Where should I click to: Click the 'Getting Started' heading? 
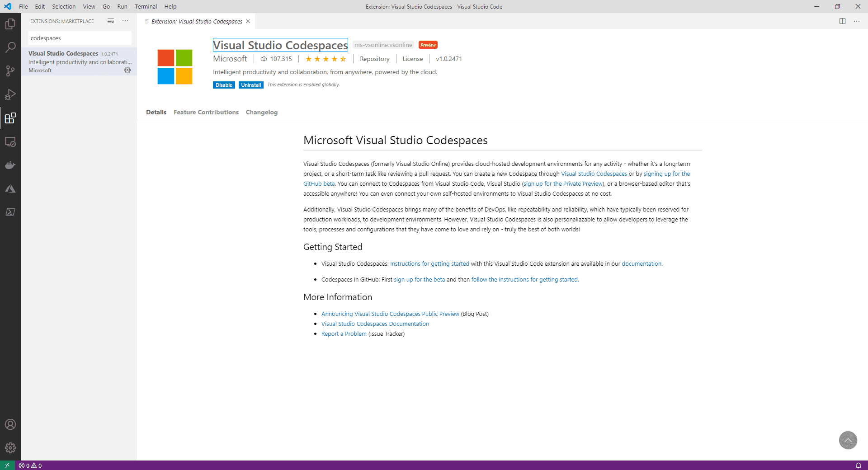pos(333,247)
